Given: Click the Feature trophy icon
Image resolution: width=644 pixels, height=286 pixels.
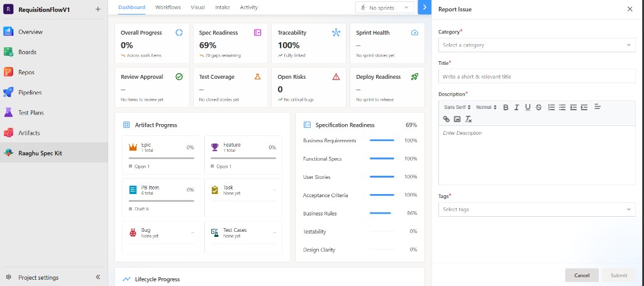Looking at the screenshot, I should point(215,147).
